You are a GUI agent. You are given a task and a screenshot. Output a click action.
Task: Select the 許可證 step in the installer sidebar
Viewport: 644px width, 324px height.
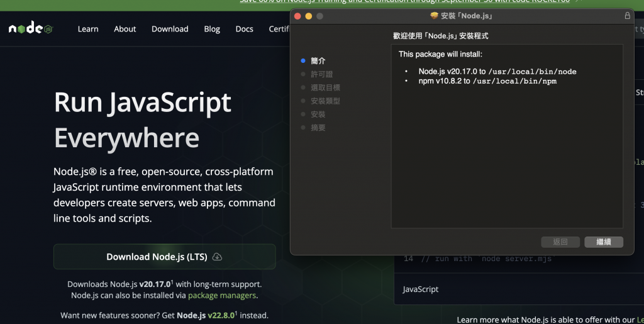click(321, 74)
